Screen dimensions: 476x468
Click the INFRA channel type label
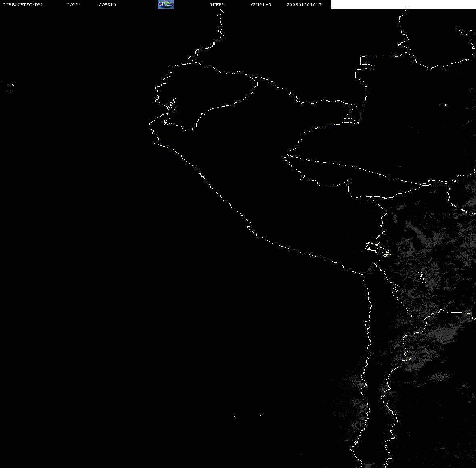pyautogui.click(x=217, y=4)
